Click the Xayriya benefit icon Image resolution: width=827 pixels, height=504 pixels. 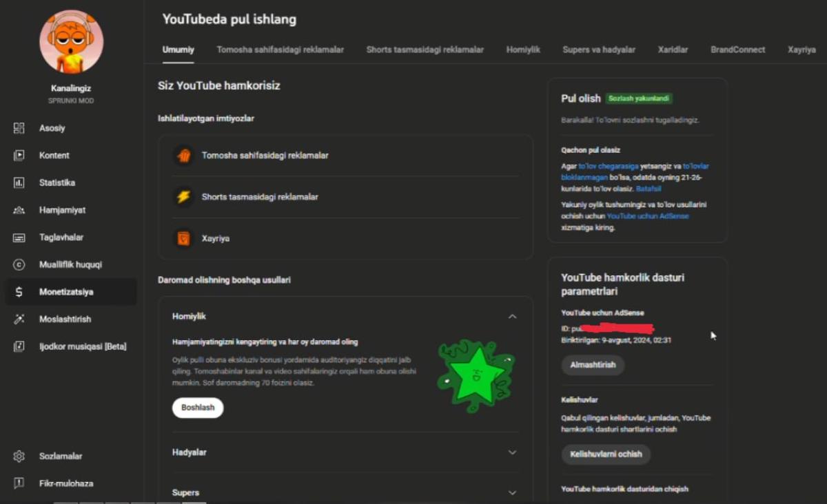coord(183,238)
